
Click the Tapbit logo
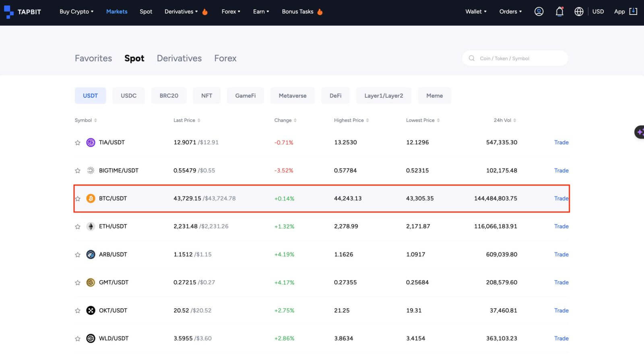[x=23, y=12]
